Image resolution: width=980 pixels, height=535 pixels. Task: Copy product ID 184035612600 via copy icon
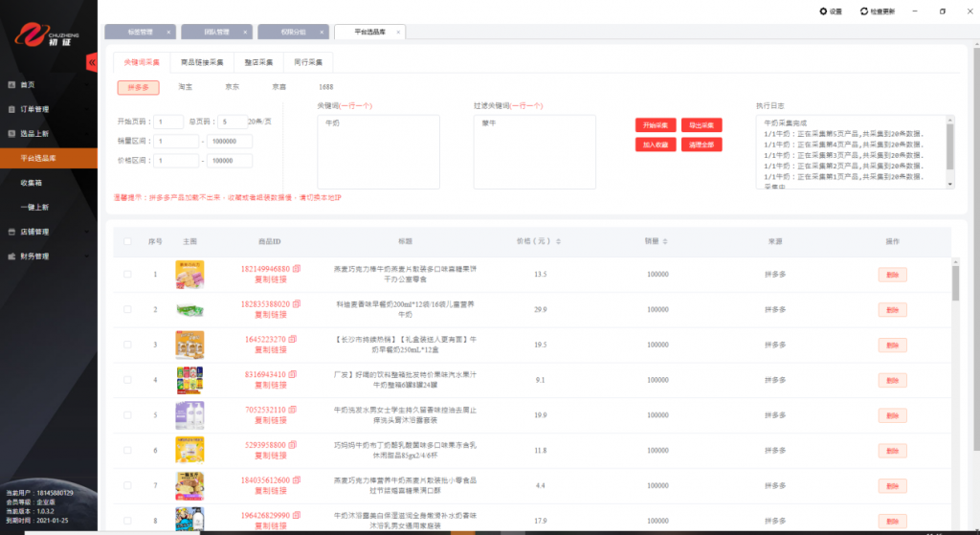[x=297, y=480]
